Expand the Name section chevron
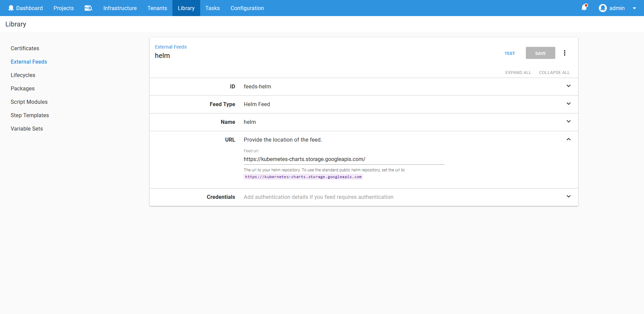Viewport: 644px width, 314px height. pos(568,122)
